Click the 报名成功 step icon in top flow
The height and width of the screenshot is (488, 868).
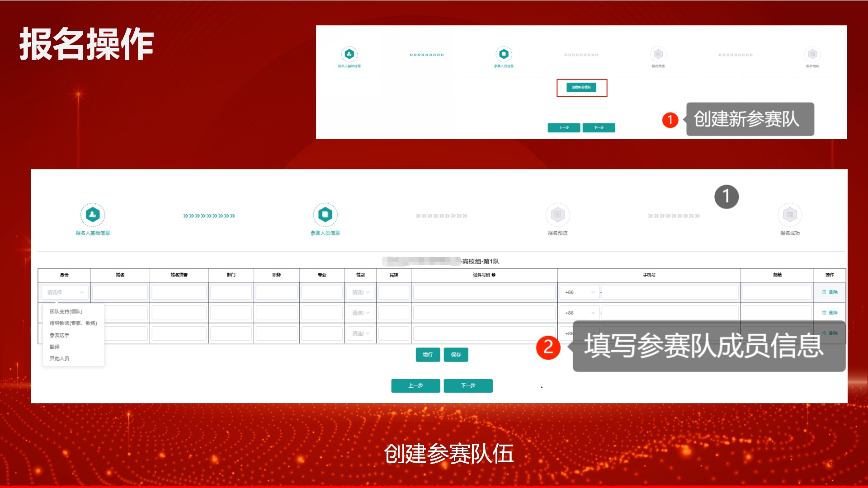coord(812,53)
